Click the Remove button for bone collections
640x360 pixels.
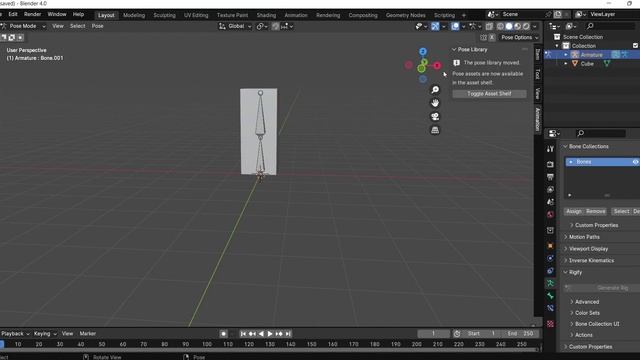[x=596, y=211]
